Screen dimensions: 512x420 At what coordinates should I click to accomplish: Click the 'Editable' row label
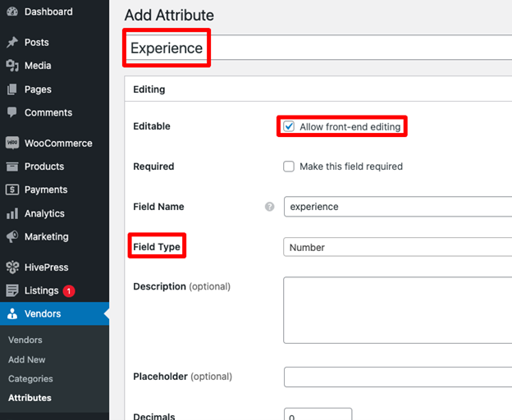(152, 126)
